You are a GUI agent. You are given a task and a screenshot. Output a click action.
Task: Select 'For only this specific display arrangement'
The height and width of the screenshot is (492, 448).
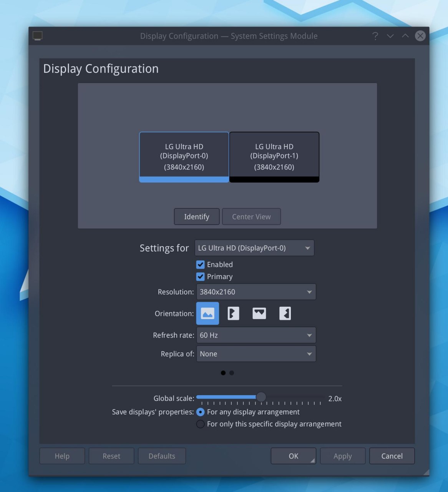pos(200,424)
